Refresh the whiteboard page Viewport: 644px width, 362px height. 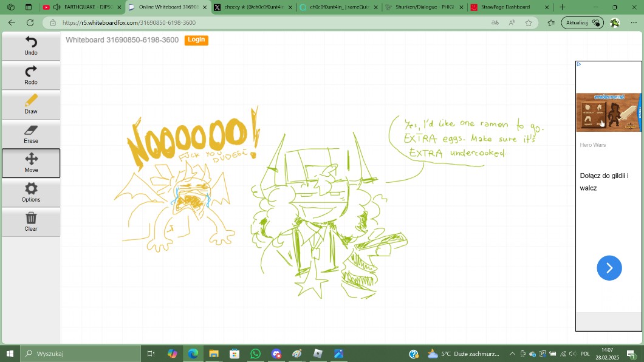(x=30, y=22)
